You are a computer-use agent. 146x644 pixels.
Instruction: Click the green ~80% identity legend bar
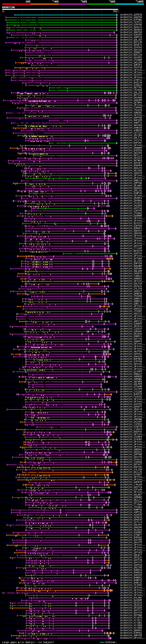(101, 4)
